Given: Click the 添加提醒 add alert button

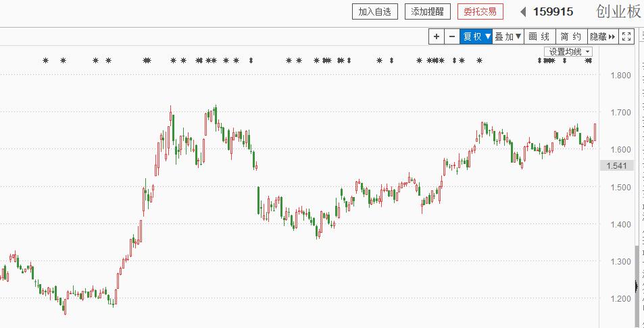Looking at the screenshot, I should (x=428, y=11).
